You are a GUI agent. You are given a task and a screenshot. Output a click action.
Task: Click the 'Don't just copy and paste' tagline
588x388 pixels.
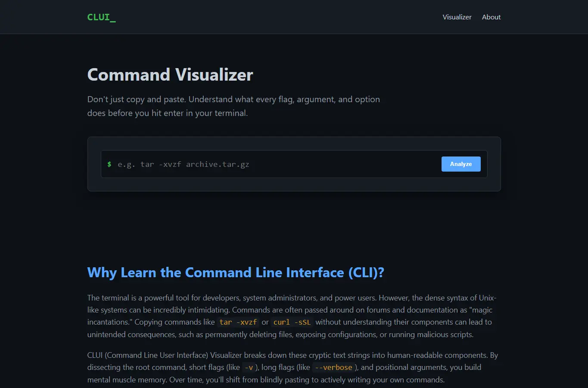point(233,106)
